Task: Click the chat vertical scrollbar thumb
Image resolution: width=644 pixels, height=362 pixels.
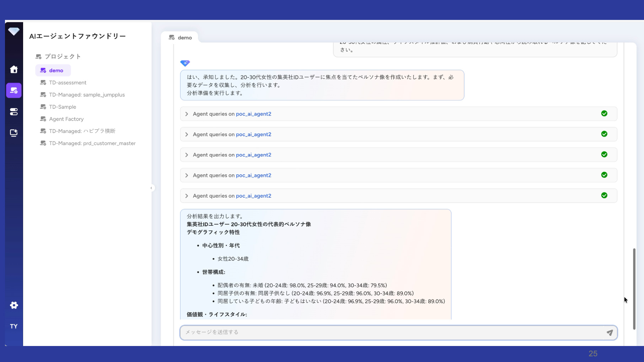Action: click(x=634, y=289)
